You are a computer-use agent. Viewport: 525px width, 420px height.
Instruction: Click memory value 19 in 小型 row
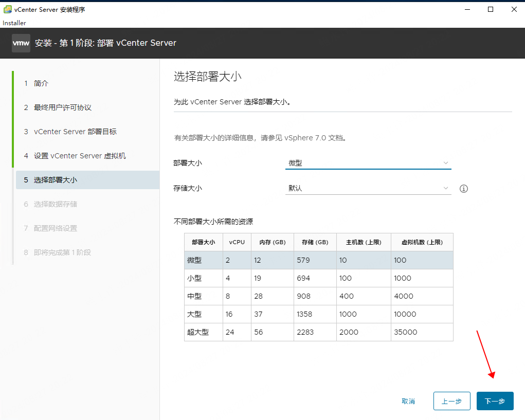point(258,278)
